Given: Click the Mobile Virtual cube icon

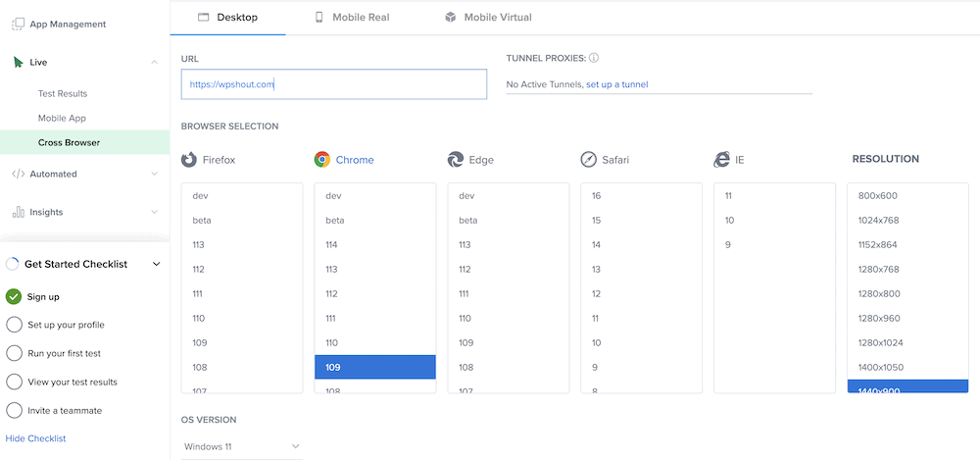Looking at the screenshot, I should click(x=451, y=18).
